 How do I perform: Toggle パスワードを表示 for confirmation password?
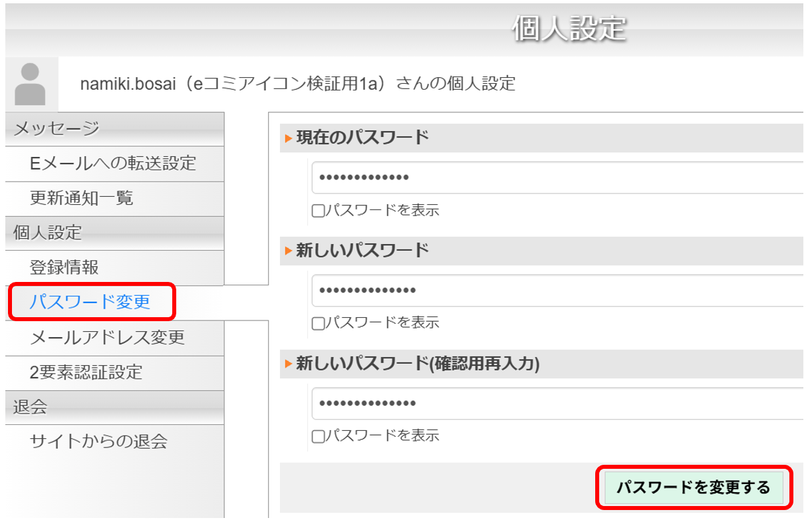pyautogui.click(x=318, y=436)
